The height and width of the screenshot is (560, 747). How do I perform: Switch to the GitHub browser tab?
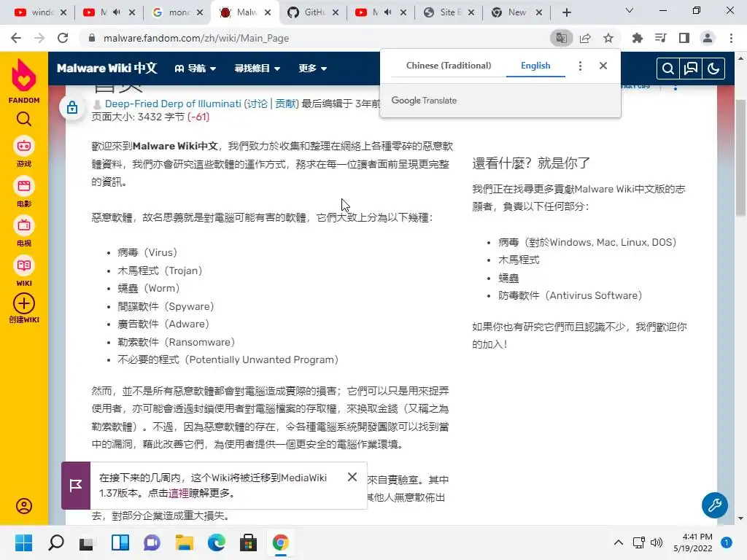[313, 12]
